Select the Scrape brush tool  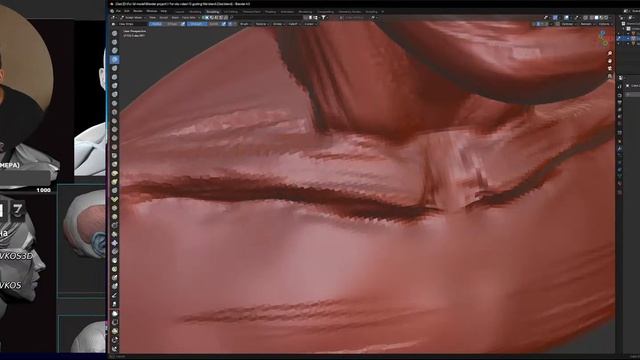tap(115, 138)
